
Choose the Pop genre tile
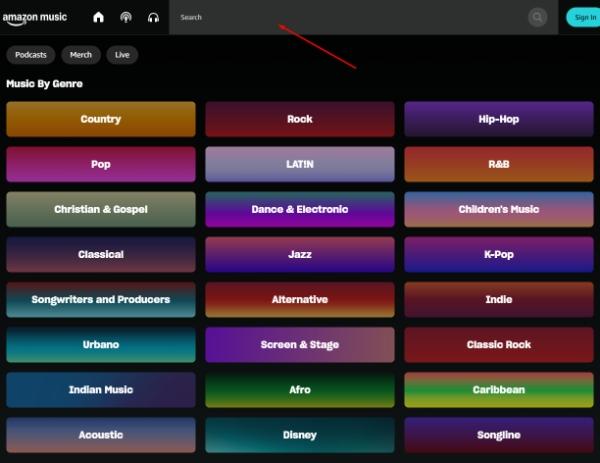101,164
